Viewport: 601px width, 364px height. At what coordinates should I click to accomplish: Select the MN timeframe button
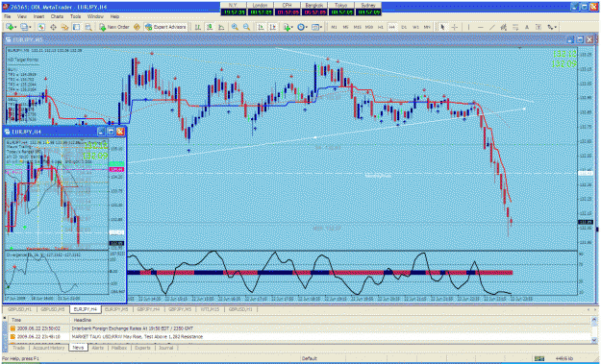(x=427, y=27)
